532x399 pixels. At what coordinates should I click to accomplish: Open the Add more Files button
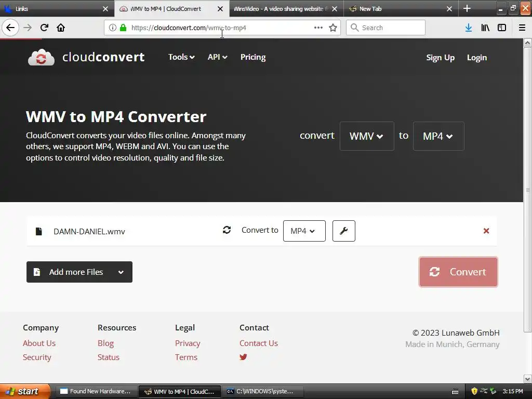click(x=79, y=272)
